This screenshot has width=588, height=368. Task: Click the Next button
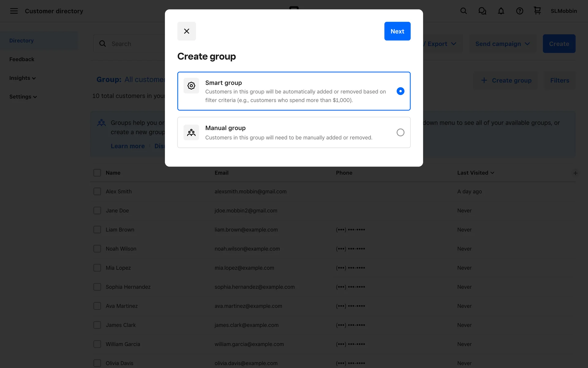pos(397,31)
